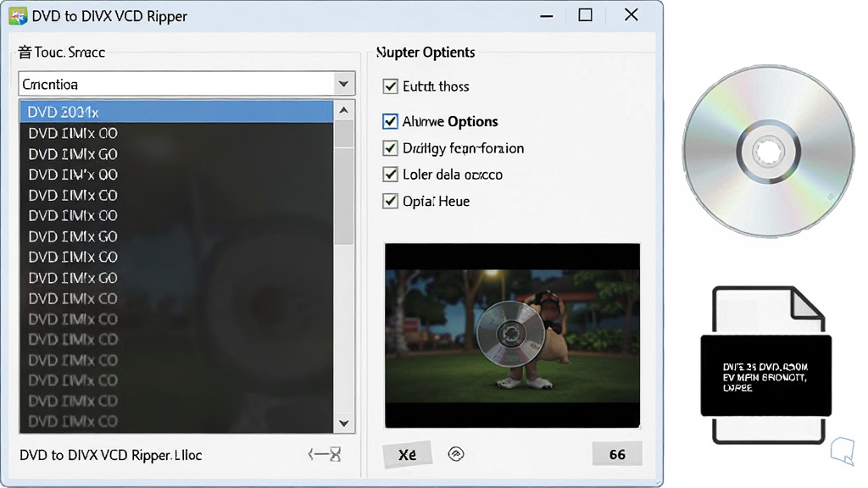
Task: Maximize the DVD Ripper window
Action: tap(585, 15)
